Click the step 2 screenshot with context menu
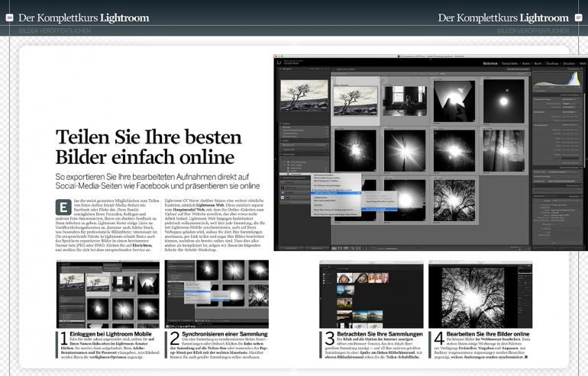This screenshot has height=376, width=588. (x=217, y=294)
